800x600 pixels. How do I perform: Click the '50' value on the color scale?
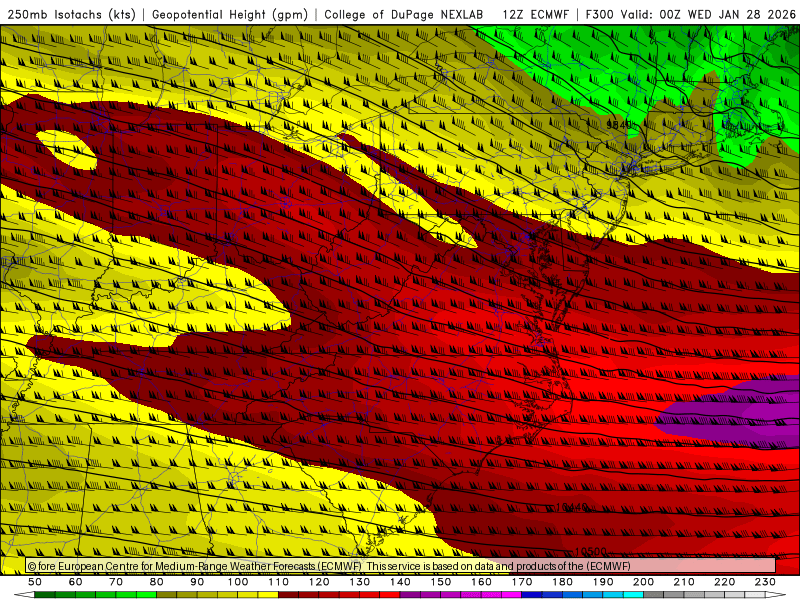click(x=35, y=582)
